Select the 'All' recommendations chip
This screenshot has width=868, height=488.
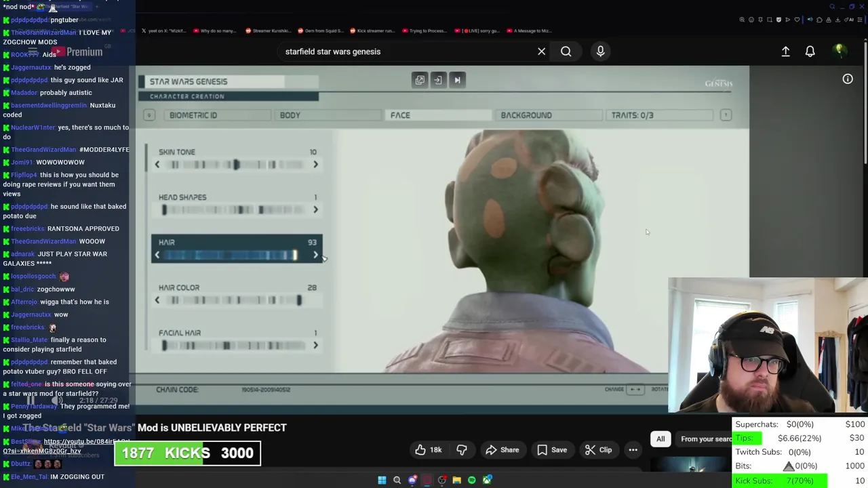(660, 439)
